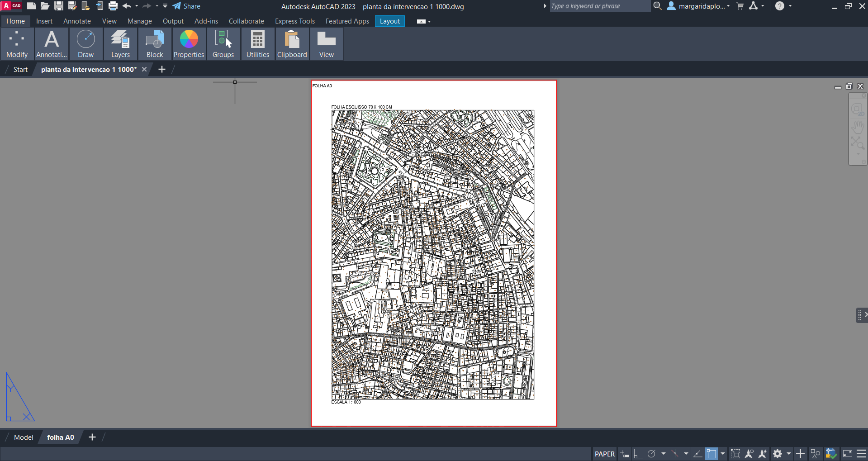Switch to the Annotate ribbon tab
Viewport: 868px width, 461px height.
tap(77, 21)
